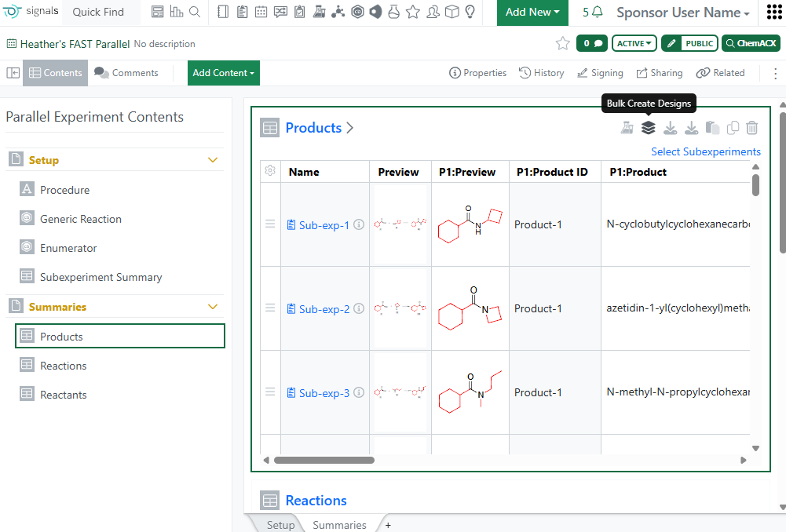Open the ACTIVE status dropdown

pos(634,44)
